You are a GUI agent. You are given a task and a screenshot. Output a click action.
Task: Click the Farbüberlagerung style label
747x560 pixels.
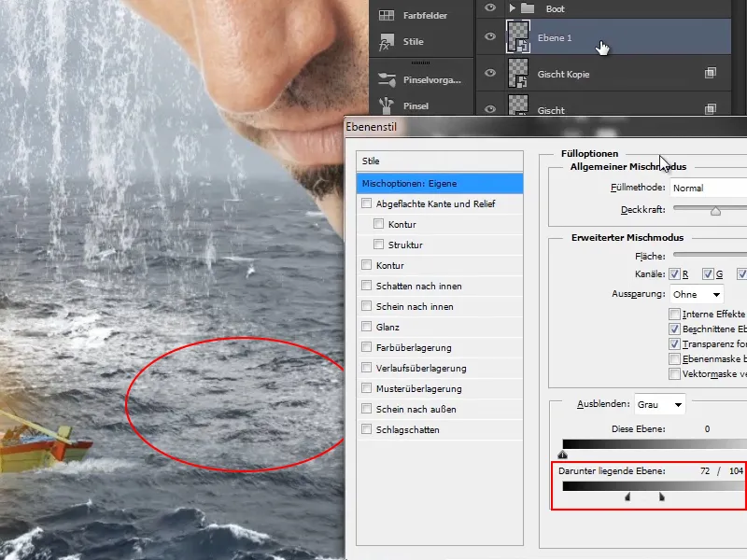(x=414, y=347)
